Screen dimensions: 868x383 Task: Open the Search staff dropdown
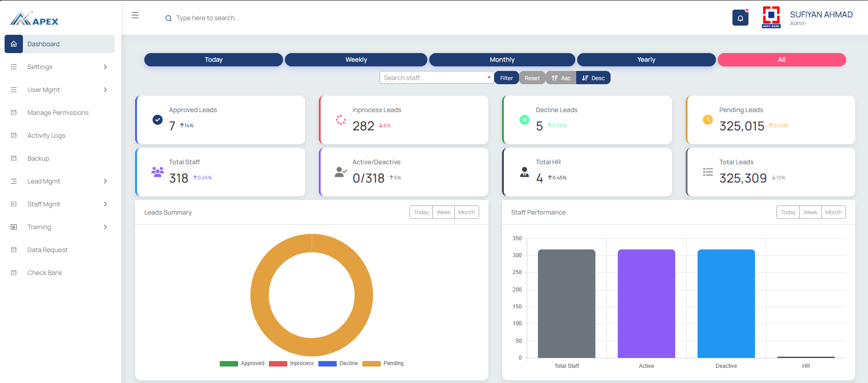click(437, 78)
